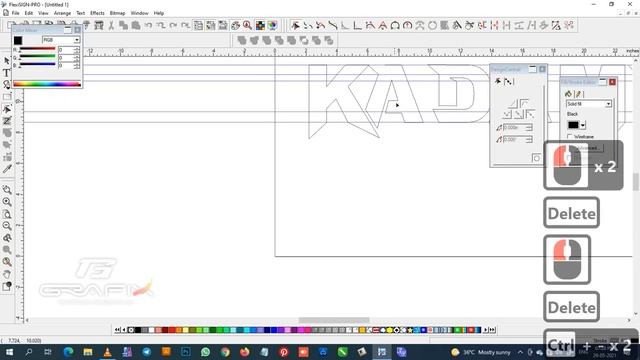This screenshot has width=640, height=360.
Task: Click the R value field in Color Mixer
Action: (65, 50)
